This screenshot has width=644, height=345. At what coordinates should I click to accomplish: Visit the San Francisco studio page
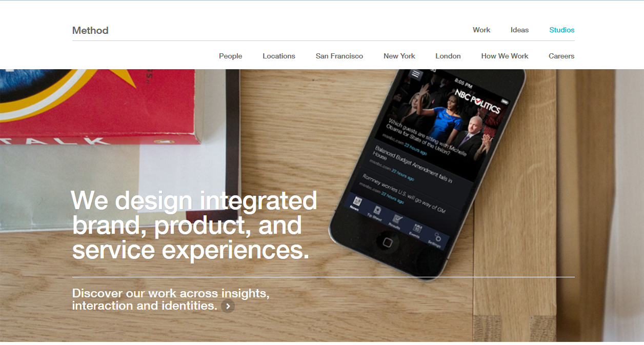tap(339, 56)
